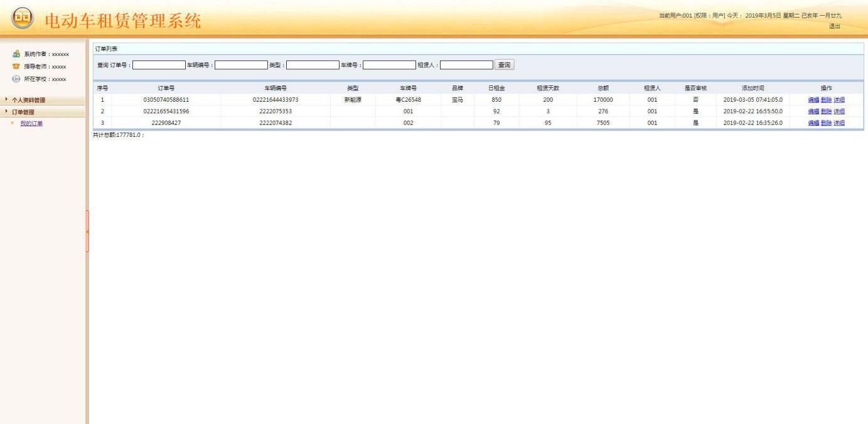Click the bullet icon beside 我的订单
Image resolution: width=868 pixels, height=424 pixels.
12,123
